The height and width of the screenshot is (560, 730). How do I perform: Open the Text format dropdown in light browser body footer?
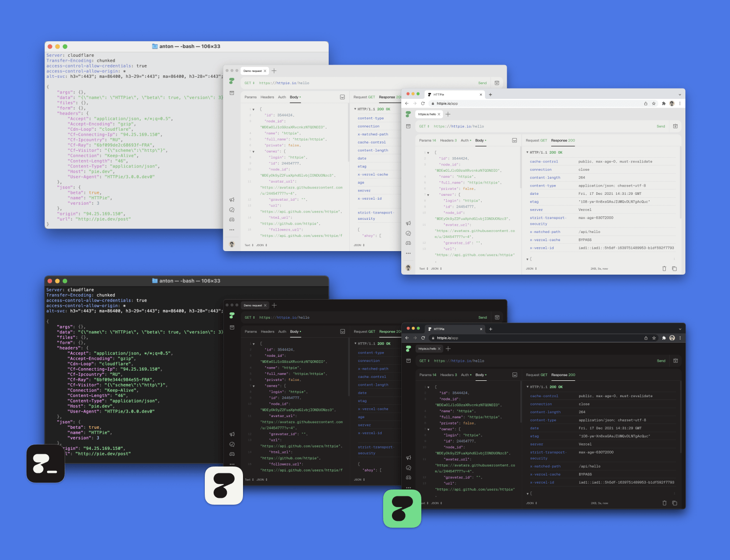[x=423, y=268]
